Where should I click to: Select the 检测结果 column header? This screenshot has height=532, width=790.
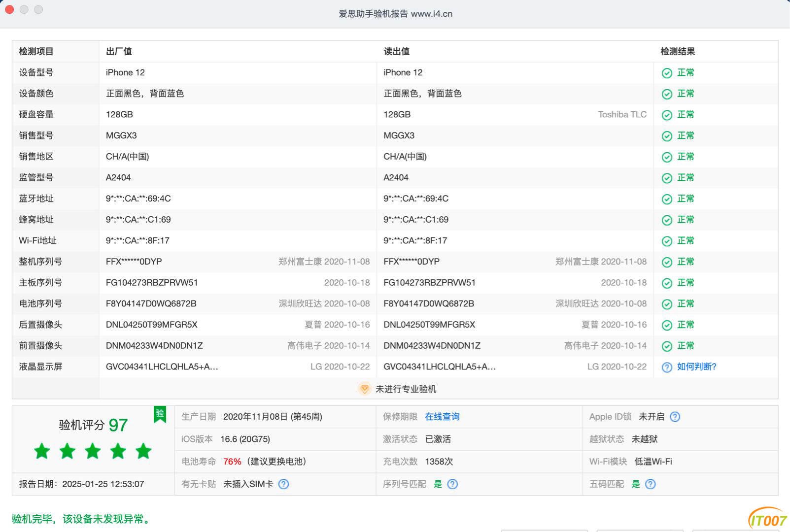678,51
